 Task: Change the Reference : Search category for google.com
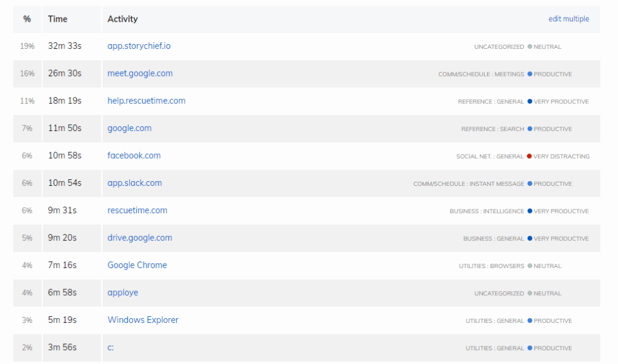tap(492, 129)
